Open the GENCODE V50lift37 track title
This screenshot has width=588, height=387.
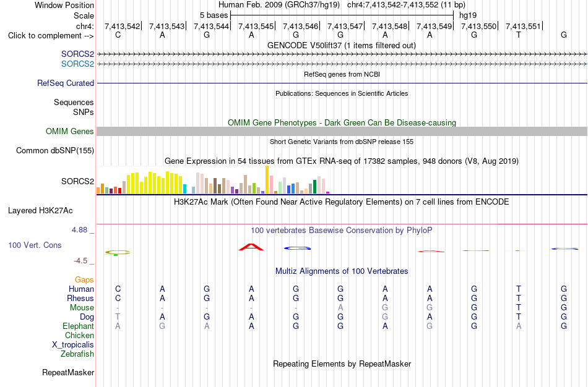point(342,45)
